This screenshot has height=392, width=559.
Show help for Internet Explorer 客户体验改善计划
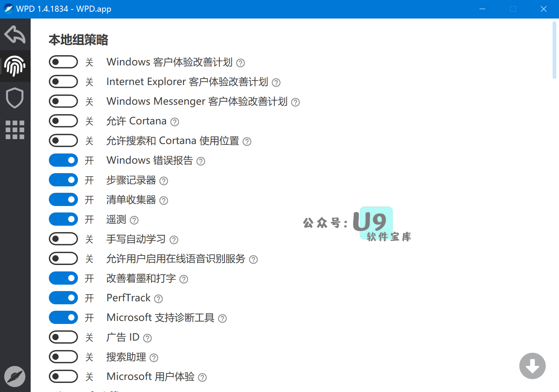276,82
